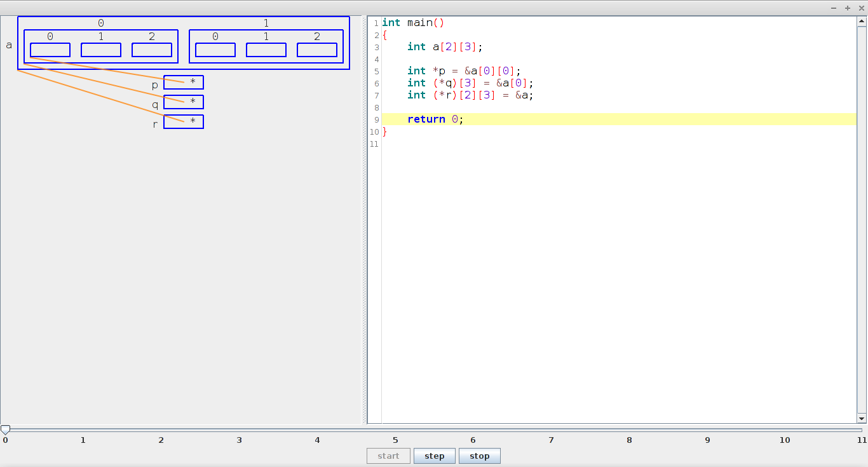The width and height of the screenshot is (868, 467).
Task: Click the timeline slider thumb
Action: [5, 430]
